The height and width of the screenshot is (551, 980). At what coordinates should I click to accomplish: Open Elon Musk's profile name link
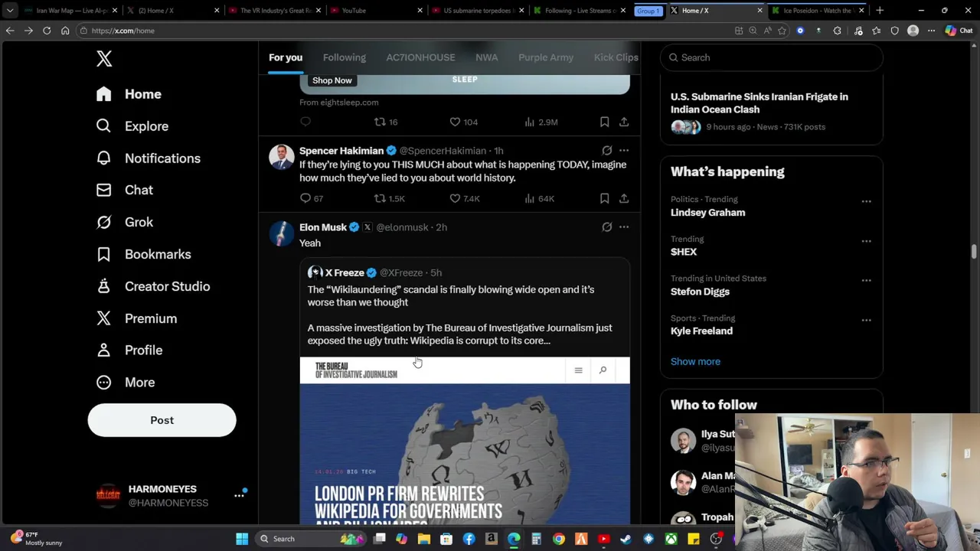(x=322, y=227)
